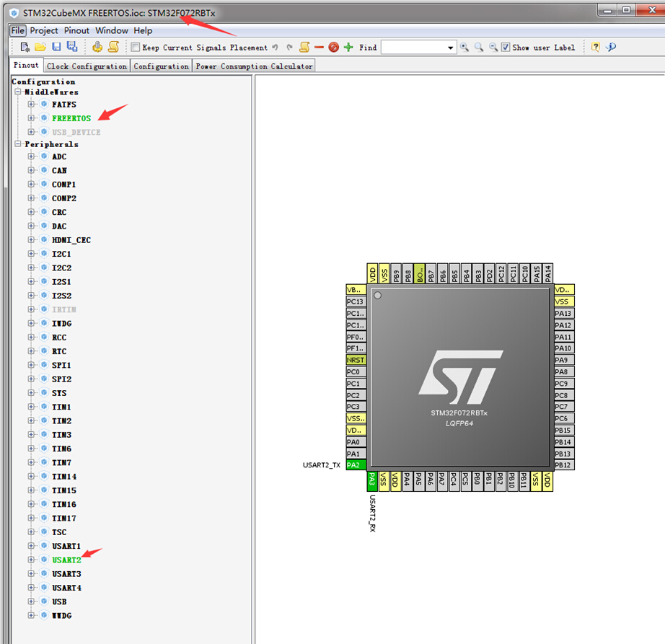Click the NRST pin on chip
Viewport: 665px width, 644px height.
tap(356, 360)
